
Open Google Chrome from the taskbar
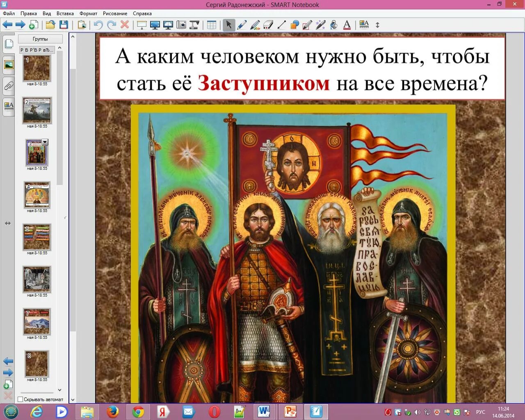point(138,411)
